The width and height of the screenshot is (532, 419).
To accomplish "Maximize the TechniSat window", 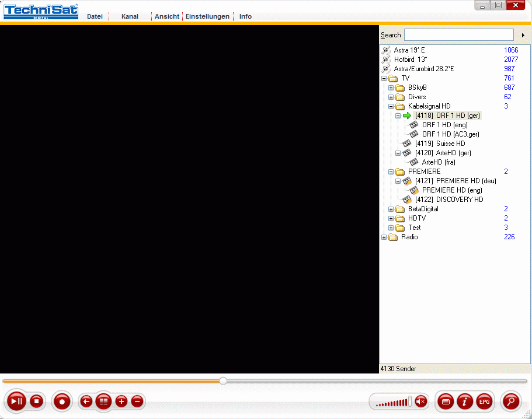I will point(498,5).
